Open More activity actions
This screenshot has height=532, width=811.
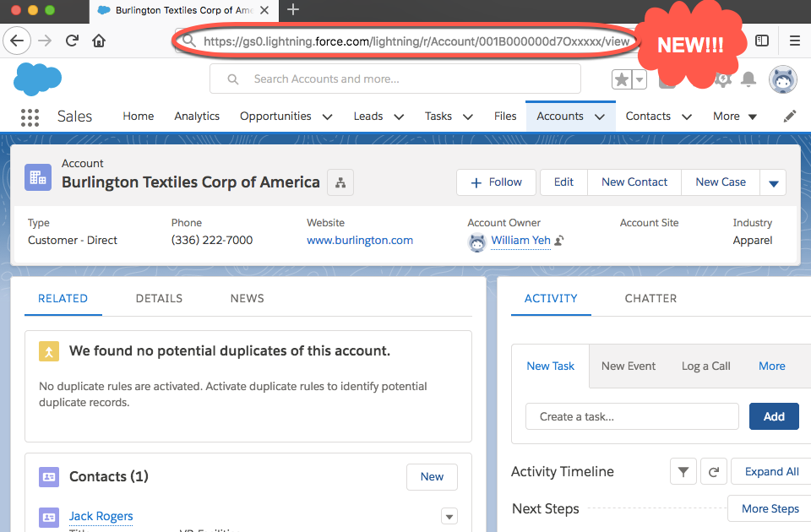tap(771, 366)
